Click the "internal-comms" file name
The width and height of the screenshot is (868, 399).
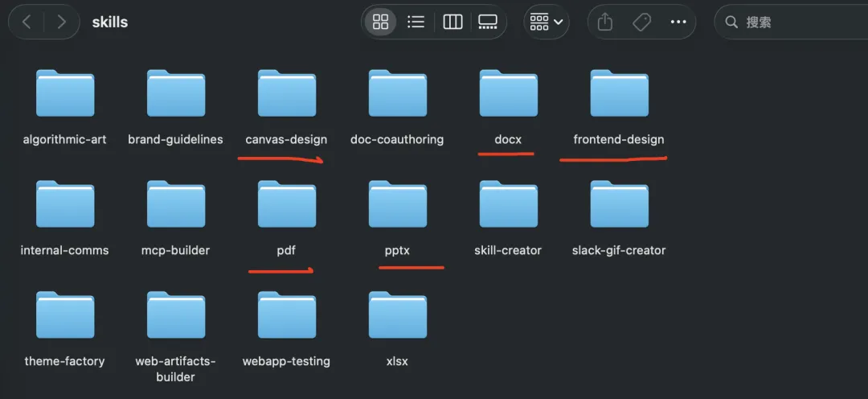pyautogui.click(x=65, y=250)
